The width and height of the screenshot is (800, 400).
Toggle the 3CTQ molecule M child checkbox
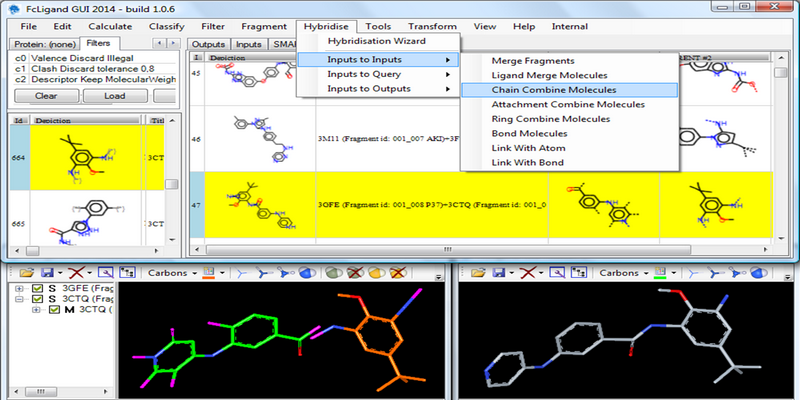tap(54, 310)
